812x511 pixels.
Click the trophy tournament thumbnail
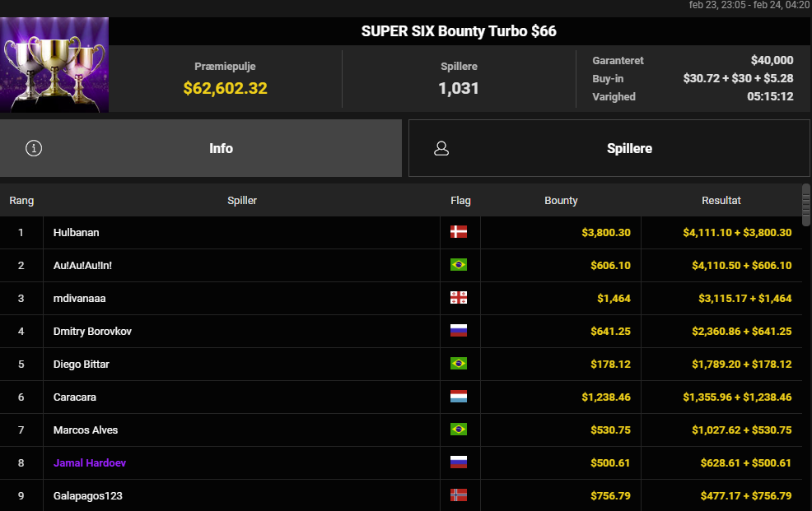point(54,65)
